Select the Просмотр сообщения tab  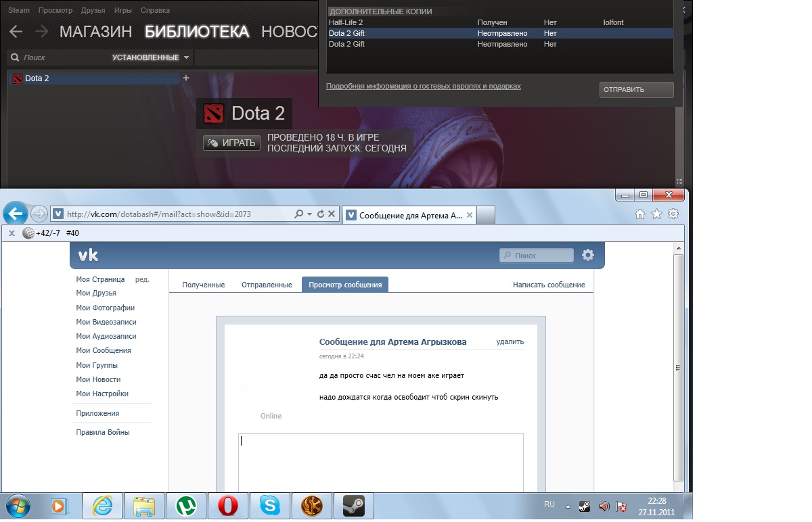pyautogui.click(x=345, y=285)
